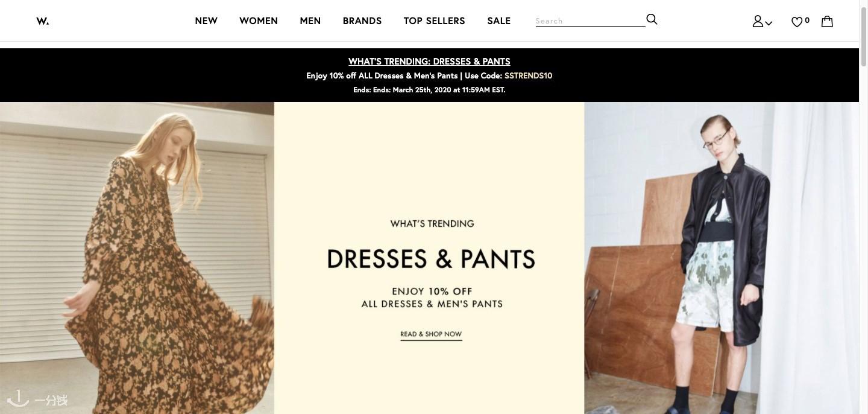
Task: Click the floral dress model image
Action: click(x=137, y=258)
